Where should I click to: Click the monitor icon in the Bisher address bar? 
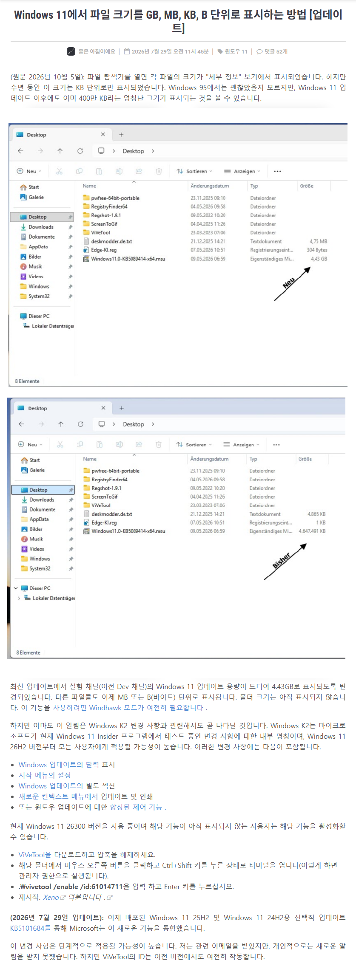pyautogui.click(x=102, y=424)
